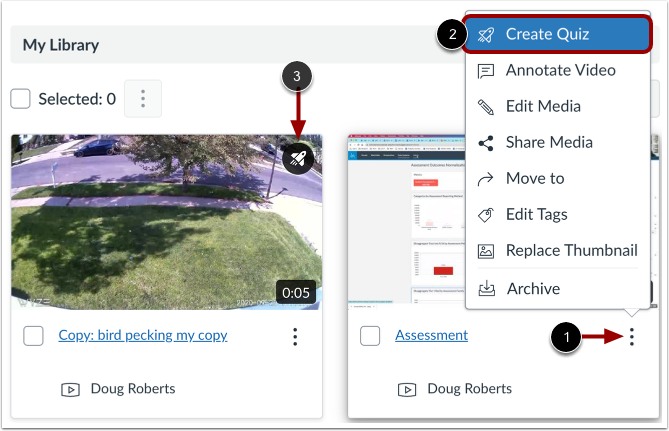
Task: Click the 0:05 duration badge on bird video
Action: coord(296,293)
